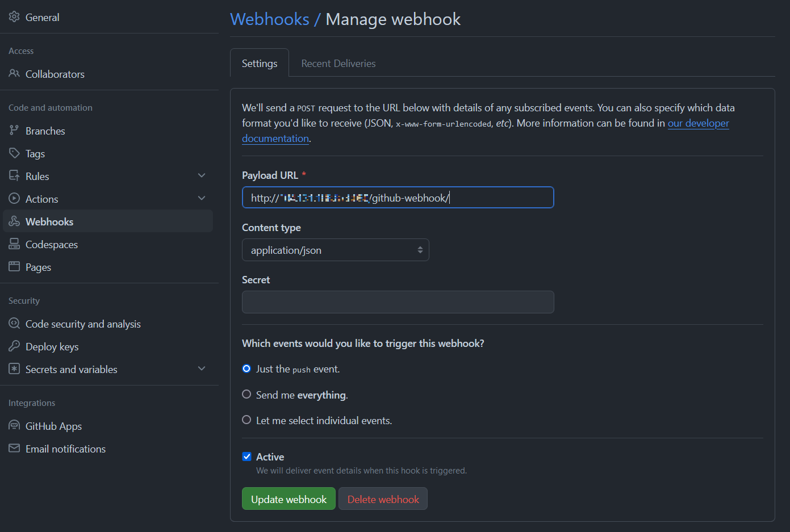Viewport: 790px width, 532px height.
Task: Select the Settings tab
Action: 260,64
